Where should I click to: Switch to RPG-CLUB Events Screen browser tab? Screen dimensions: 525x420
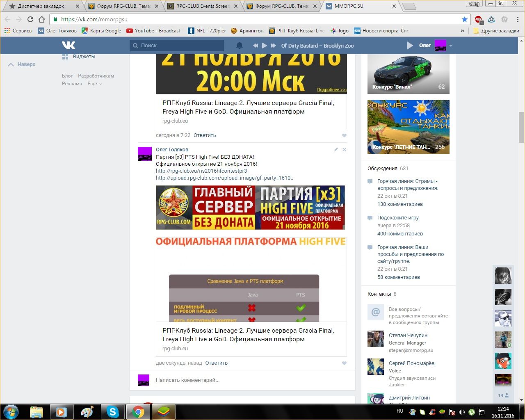pos(203,6)
